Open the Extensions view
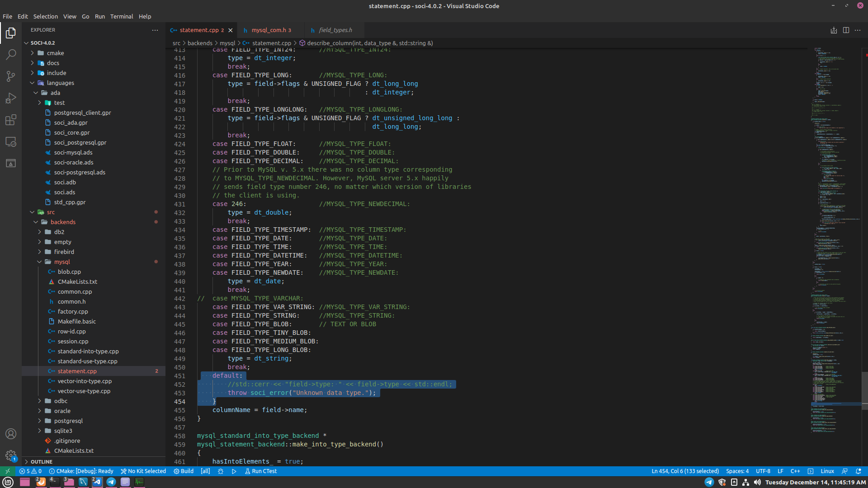This screenshot has width=868, height=488. tap(11, 120)
